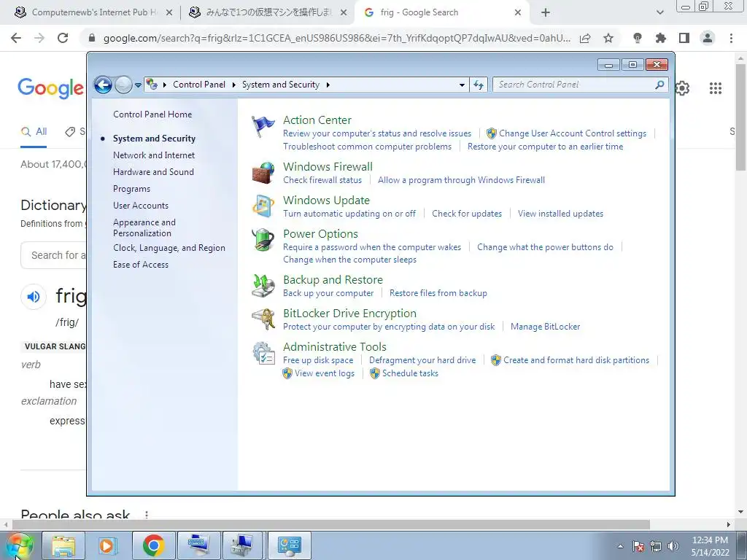The width and height of the screenshot is (747, 560).
Task: Open the Backup and Restore icon
Action: (263, 285)
